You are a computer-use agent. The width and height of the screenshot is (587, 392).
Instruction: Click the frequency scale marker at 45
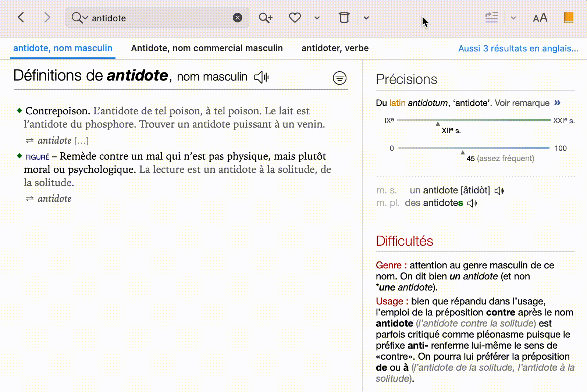coord(463,152)
